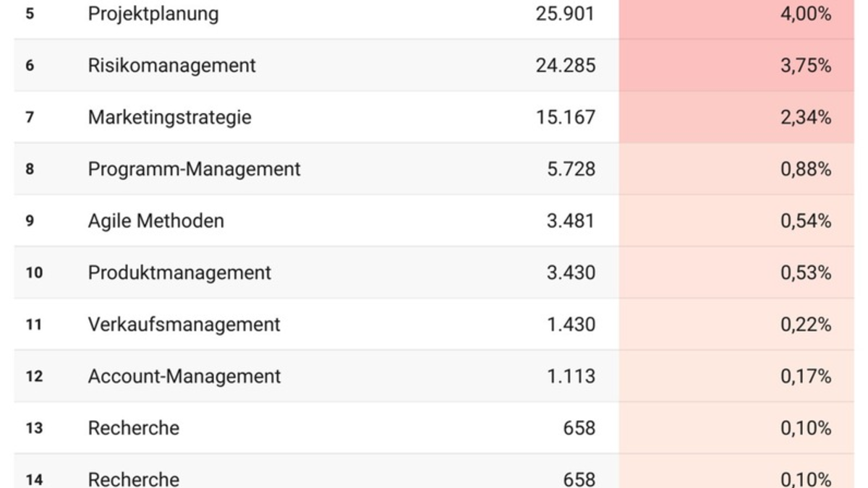Select the 0,22% percentage cell
868x488 pixels.
805,325
